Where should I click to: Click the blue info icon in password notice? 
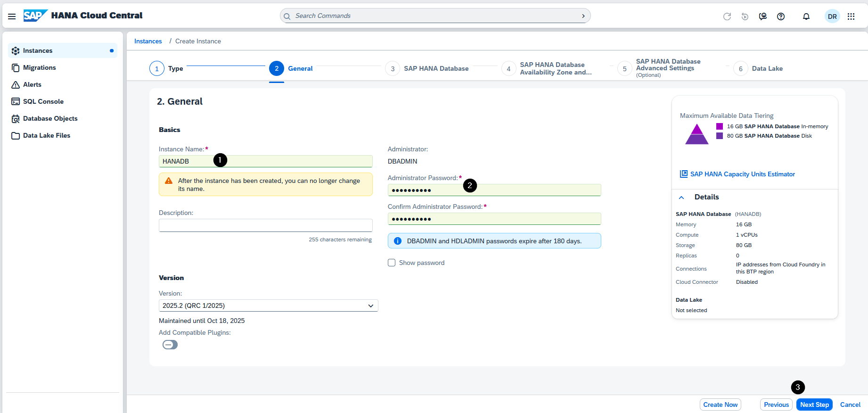pyautogui.click(x=398, y=241)
